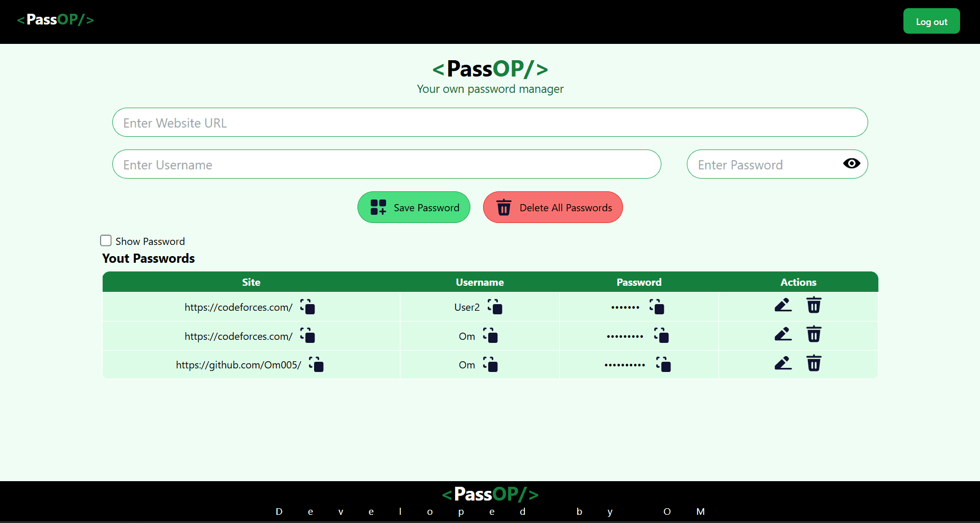Click Delete All Passwords button

click(553, 207)
